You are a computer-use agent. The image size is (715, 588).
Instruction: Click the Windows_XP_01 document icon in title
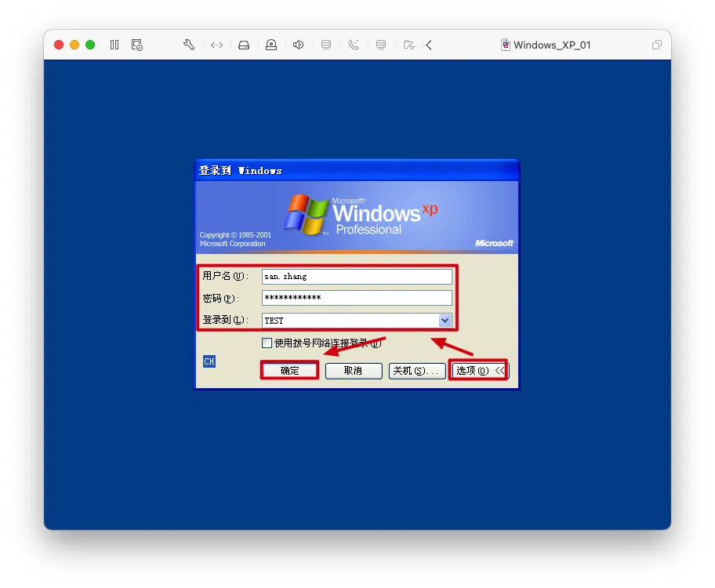point(506,45)
